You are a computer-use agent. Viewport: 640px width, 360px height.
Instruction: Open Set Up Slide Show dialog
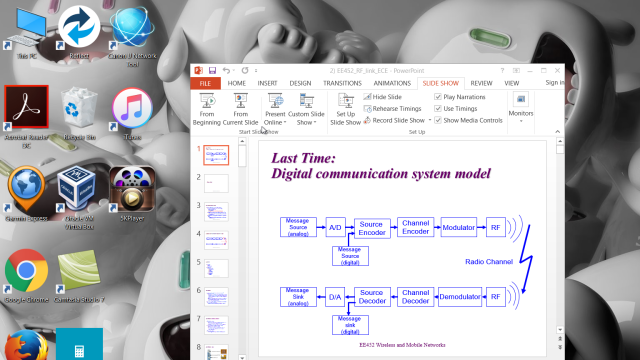(345, 109)
